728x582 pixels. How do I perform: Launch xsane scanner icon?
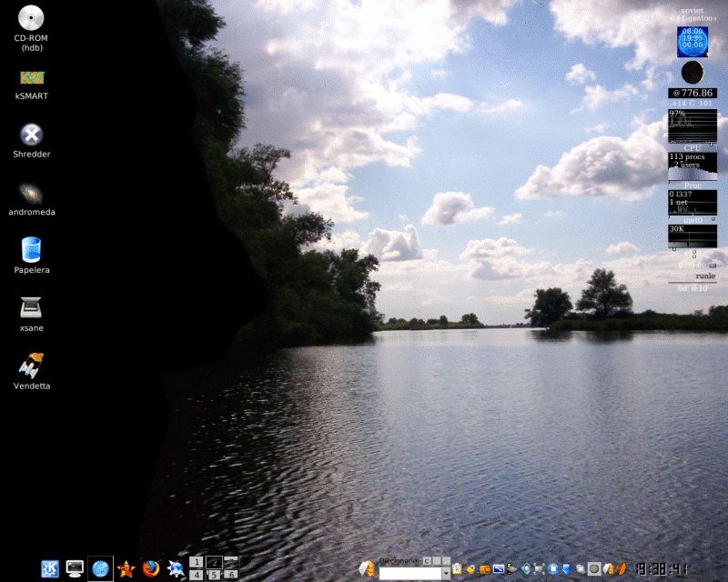click(32, 315)
